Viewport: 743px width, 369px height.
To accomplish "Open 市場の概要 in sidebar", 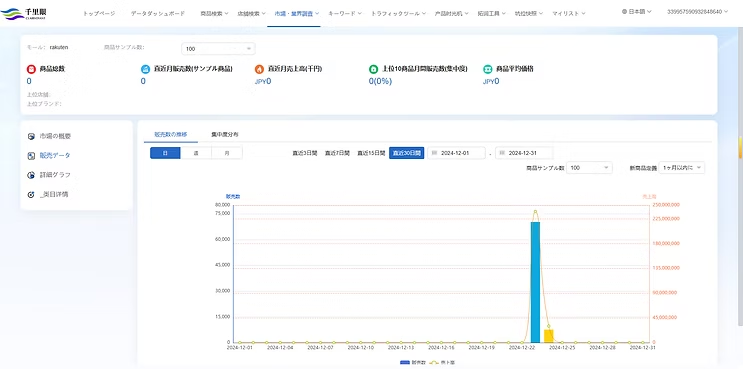I will [55, 136].
